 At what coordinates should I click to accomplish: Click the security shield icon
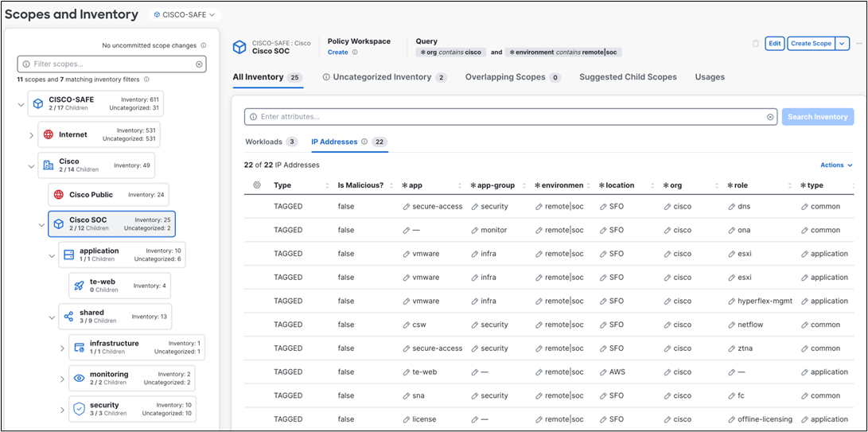(79, 409)
